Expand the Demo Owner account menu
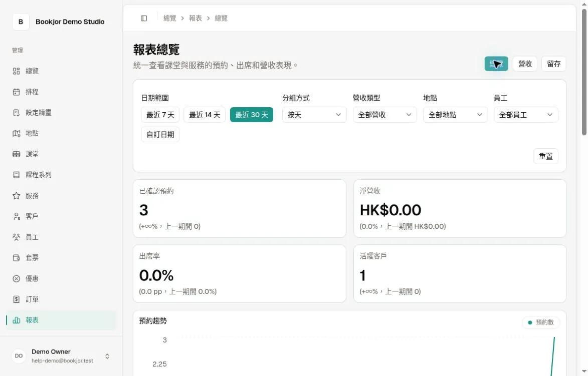The height and width of the screenshot is (376, 588). pos(107,356)
